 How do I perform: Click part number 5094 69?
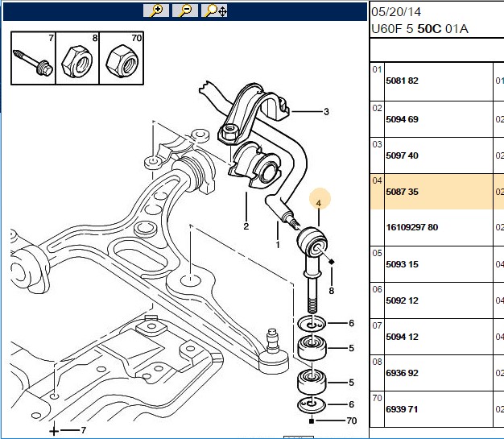(x=402, y=119)
